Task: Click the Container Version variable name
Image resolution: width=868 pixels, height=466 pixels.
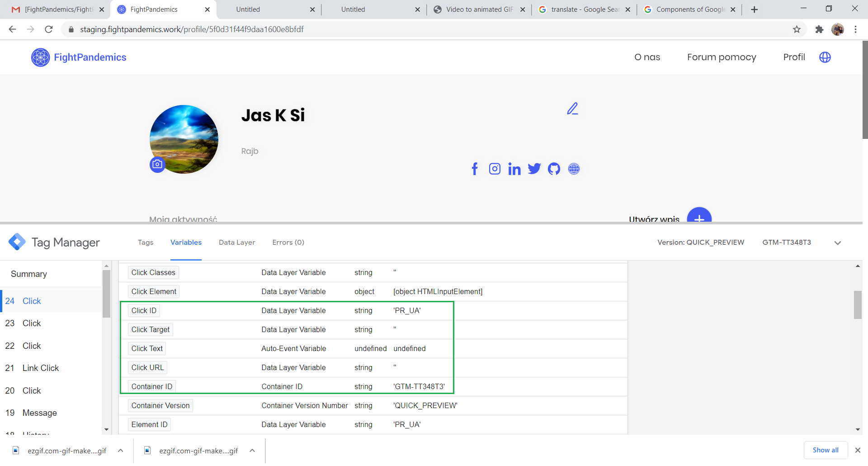Action: coord(160,405)
